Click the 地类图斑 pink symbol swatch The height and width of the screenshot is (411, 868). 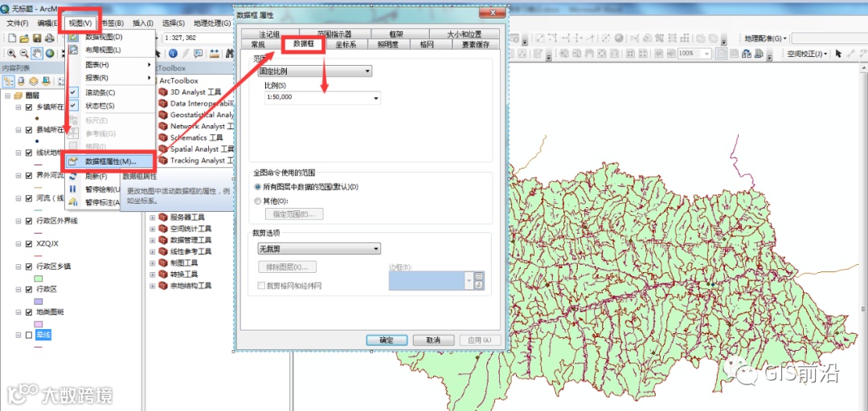pyautogui.click(x=39, y=324)
